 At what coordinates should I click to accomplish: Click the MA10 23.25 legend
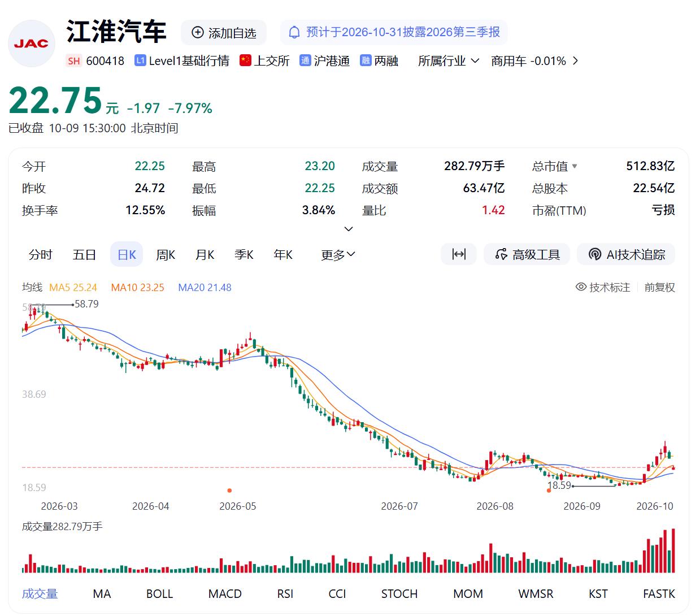tap(138, 288)
